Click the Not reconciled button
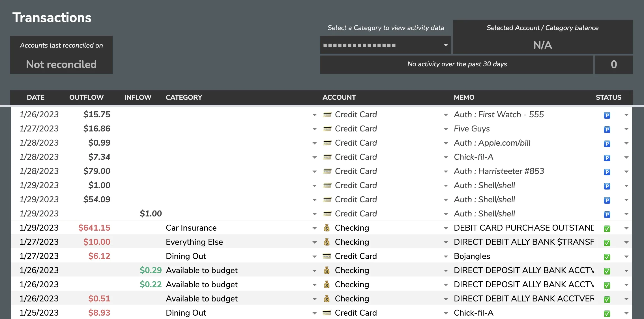Screen dimensions: 644x319 point(61,65)
